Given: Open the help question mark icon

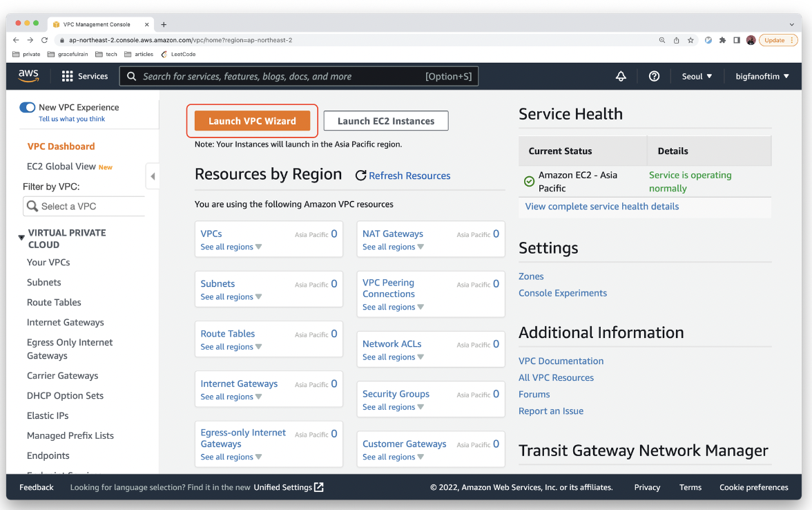Looking at the screenshot, I should tap(654, 76).
